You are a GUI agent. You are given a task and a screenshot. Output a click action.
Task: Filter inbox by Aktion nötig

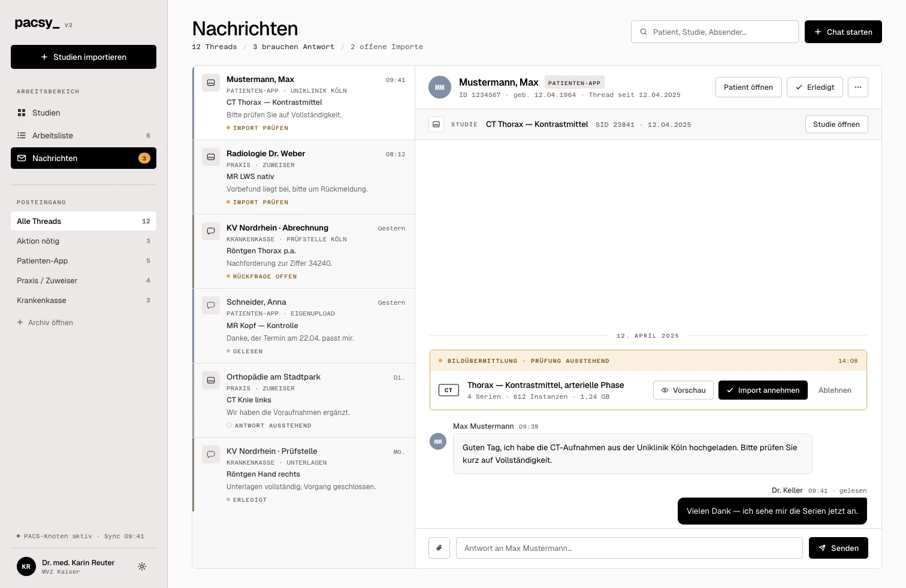tap(83, 241)
